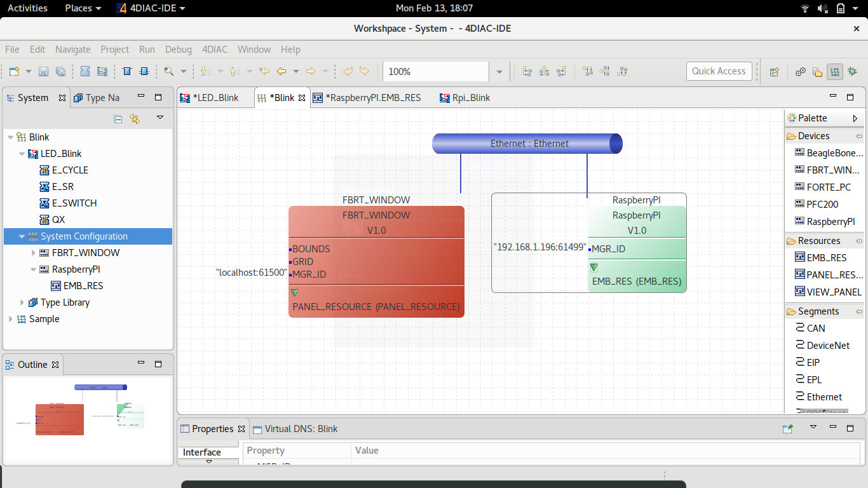
Task: Click the align left toolbar icon
Action: tap(527, 72)
